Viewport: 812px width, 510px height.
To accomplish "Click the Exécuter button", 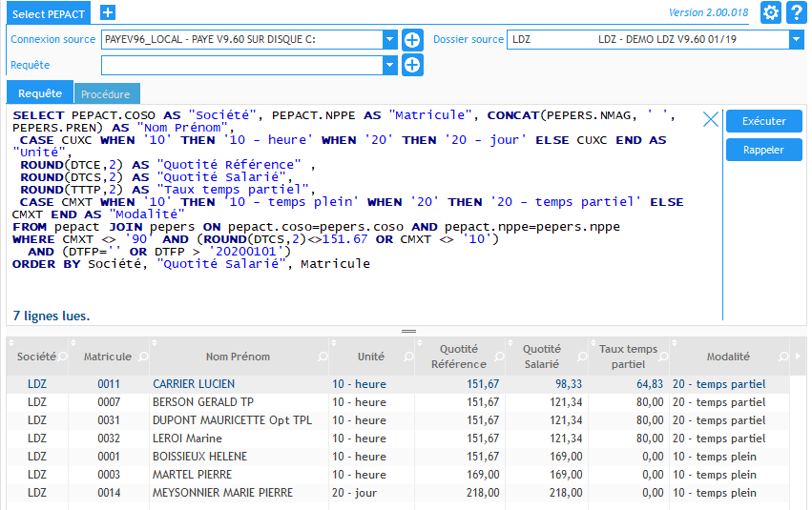I will (764, 121).
